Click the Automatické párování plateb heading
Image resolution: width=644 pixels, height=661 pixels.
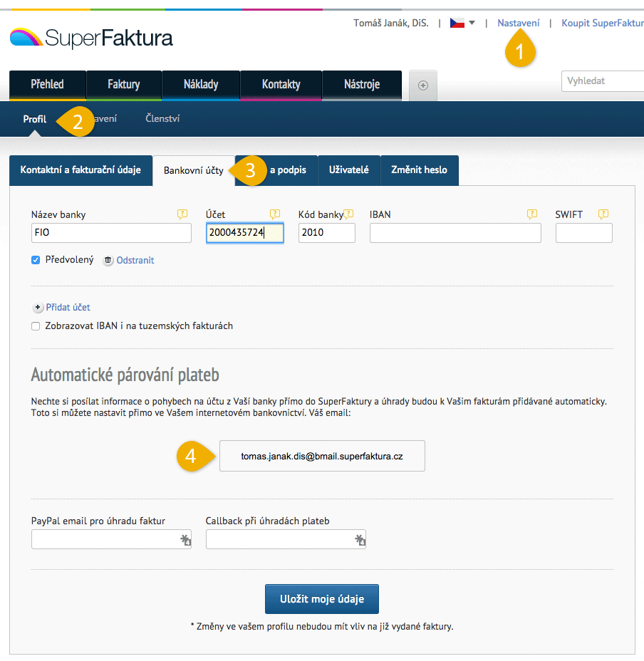[x=125, y=375]
